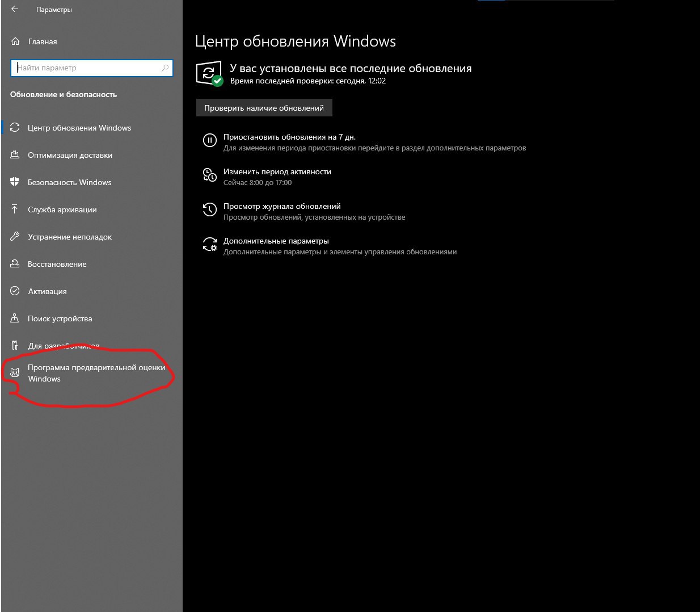Viewport: 700px width, 612px height.
Task: Click the Поиск устройства locator icon
Action: coord(15,318)
